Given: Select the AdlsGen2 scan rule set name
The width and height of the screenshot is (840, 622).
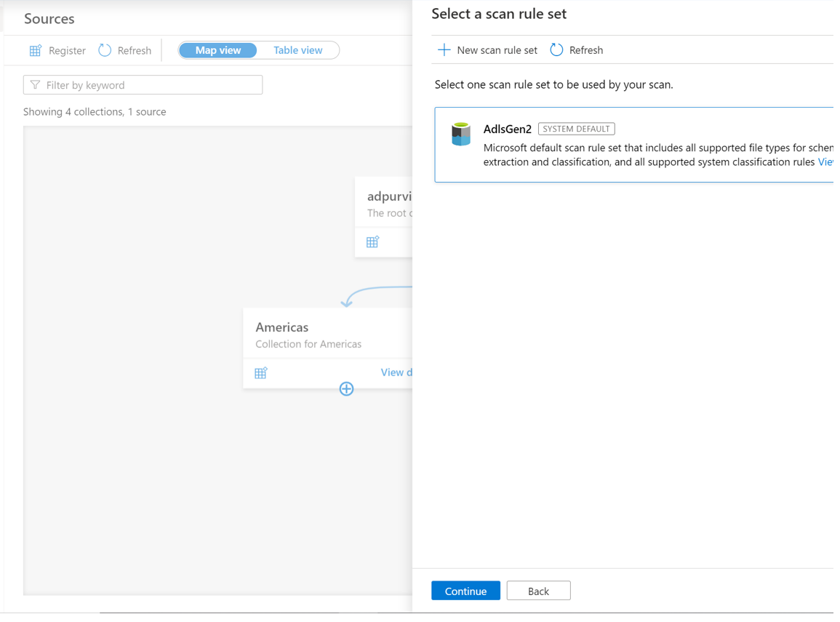Looking at the screenshot, I should point(507,129).
